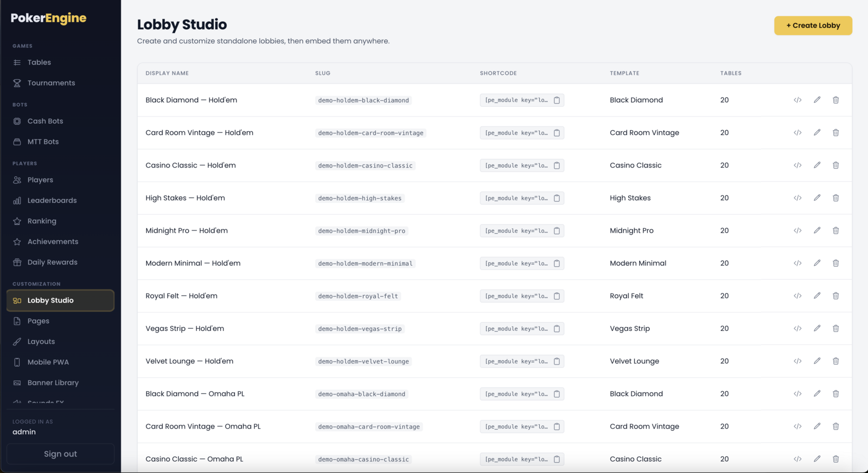This screenshot has width=868, height=473.
Task: Open Tournaments in the sidebar
Action: point(60,83)
